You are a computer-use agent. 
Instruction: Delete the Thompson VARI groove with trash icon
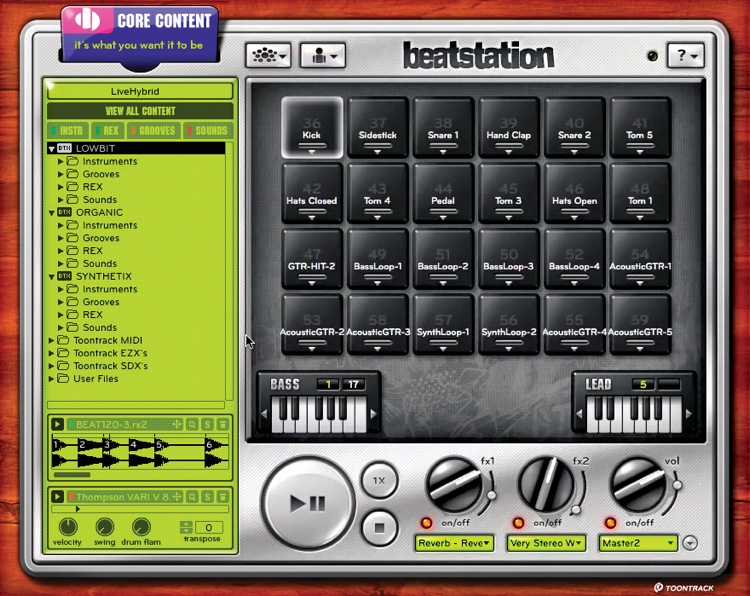pyautogui.click(x=222, y=497)
